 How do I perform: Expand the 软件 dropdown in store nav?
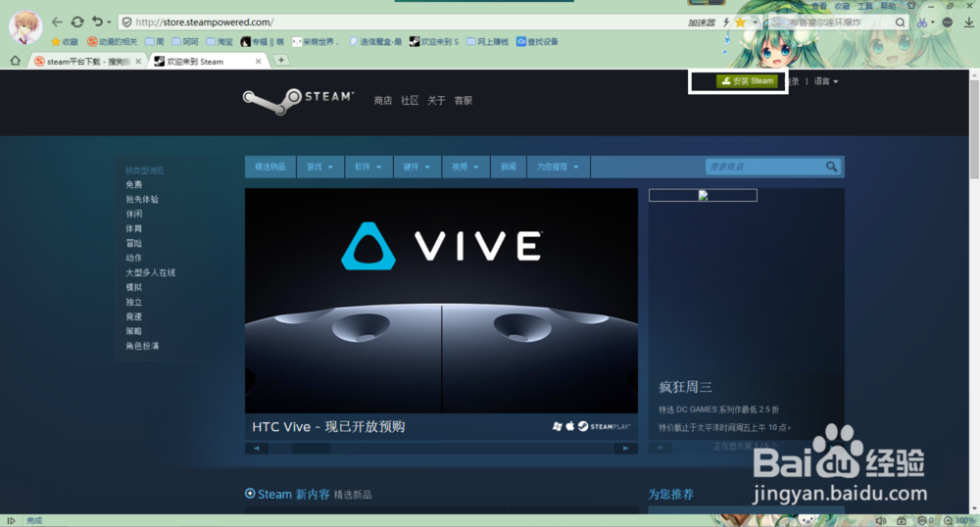coord(368,167)
